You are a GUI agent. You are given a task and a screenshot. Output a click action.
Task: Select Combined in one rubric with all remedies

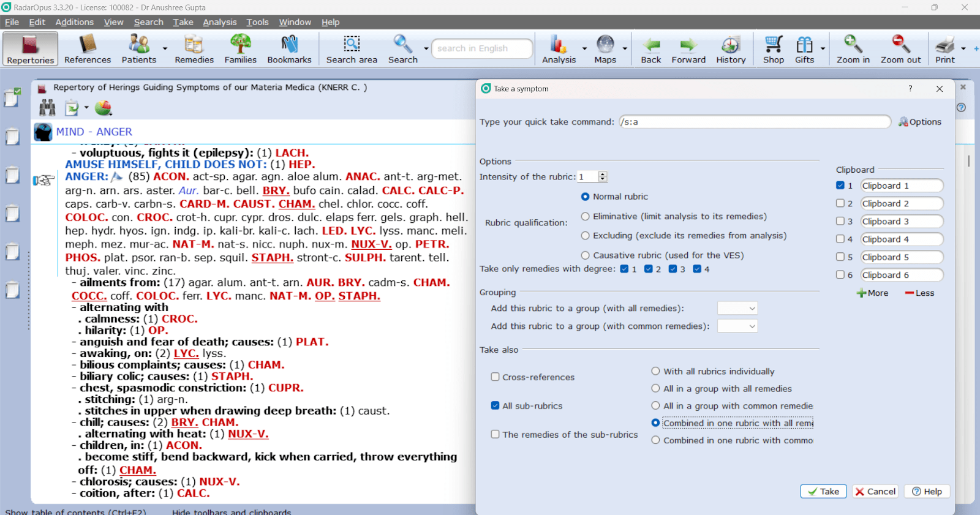tap(655, 423)
